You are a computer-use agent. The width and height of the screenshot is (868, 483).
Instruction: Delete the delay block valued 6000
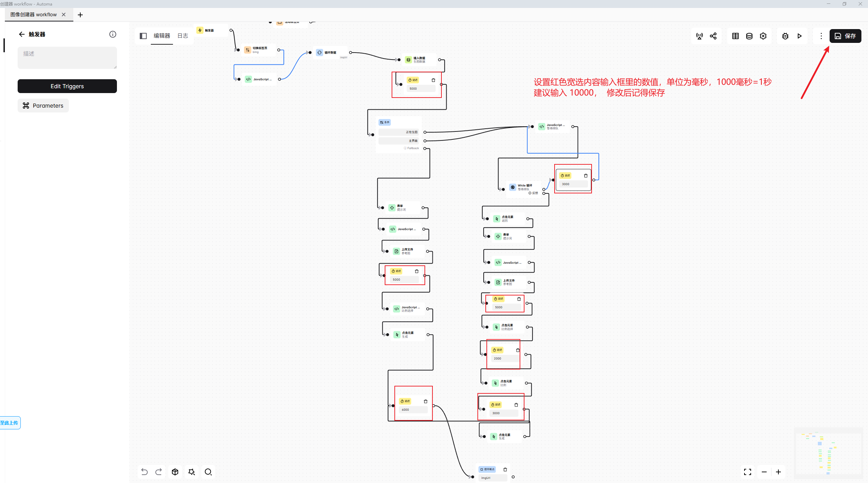point(426,401)
